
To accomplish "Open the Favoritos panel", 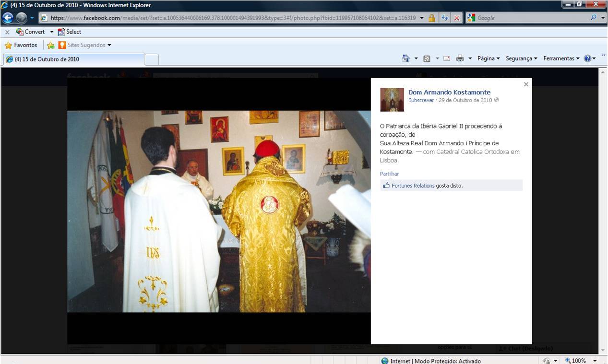I will coord(21,45).
